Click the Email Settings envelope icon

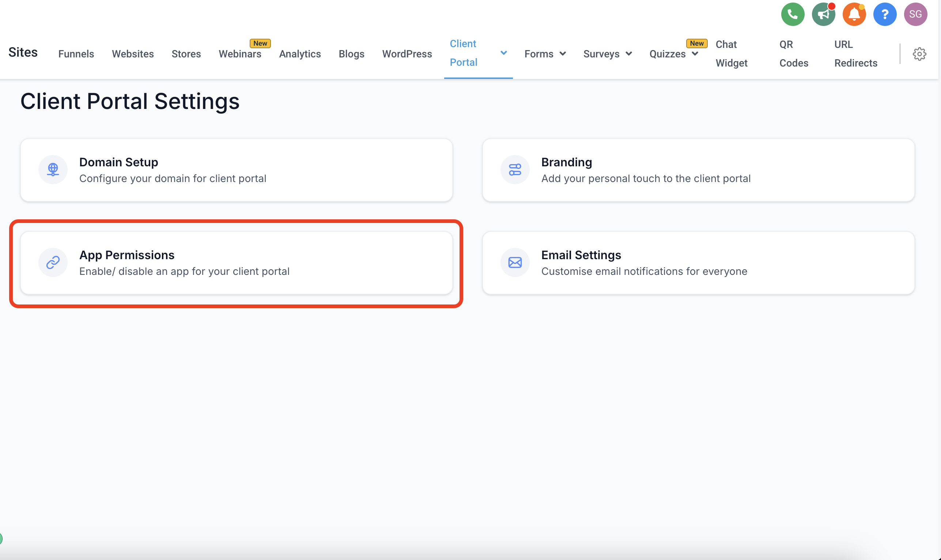pyautogui.click(x=515, y=263)
